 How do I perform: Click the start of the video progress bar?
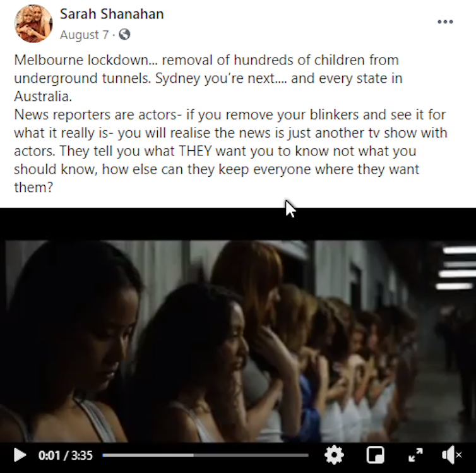coord(104,455)
